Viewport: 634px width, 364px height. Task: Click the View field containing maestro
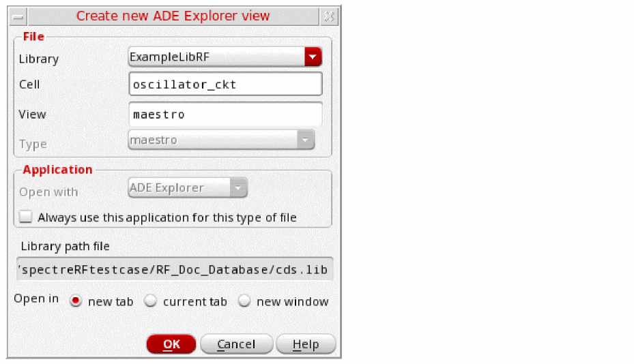225,115
